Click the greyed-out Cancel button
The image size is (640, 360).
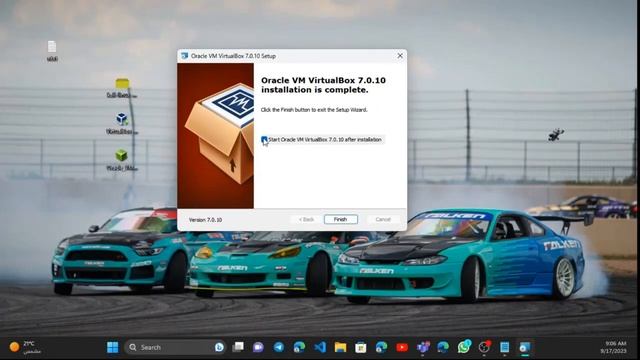[x=383, y=219]
